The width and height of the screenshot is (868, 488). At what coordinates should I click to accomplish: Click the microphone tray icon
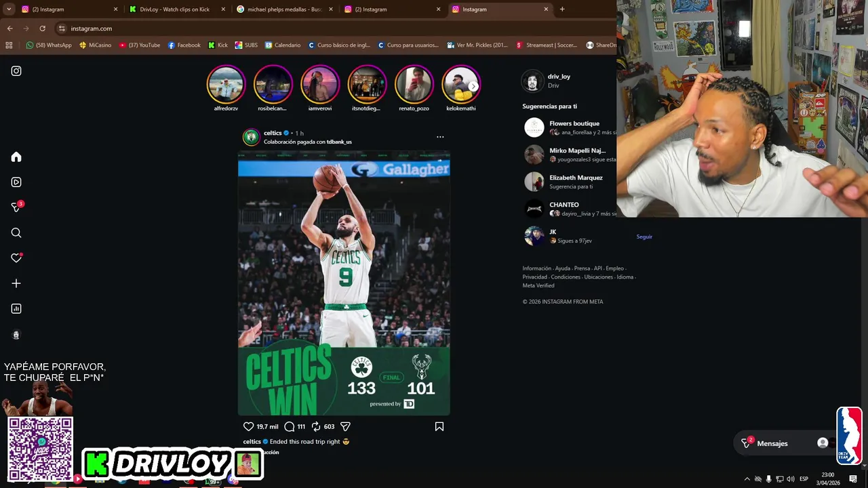pyautogui.click(x=768, y=479)
